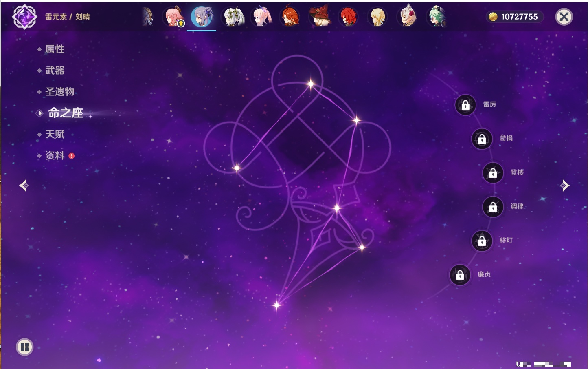Viewport: 588px width, 369px height.
Task: Select Keqing's highlighted purple-haired portrait
Action: click(x=202, y=17)
